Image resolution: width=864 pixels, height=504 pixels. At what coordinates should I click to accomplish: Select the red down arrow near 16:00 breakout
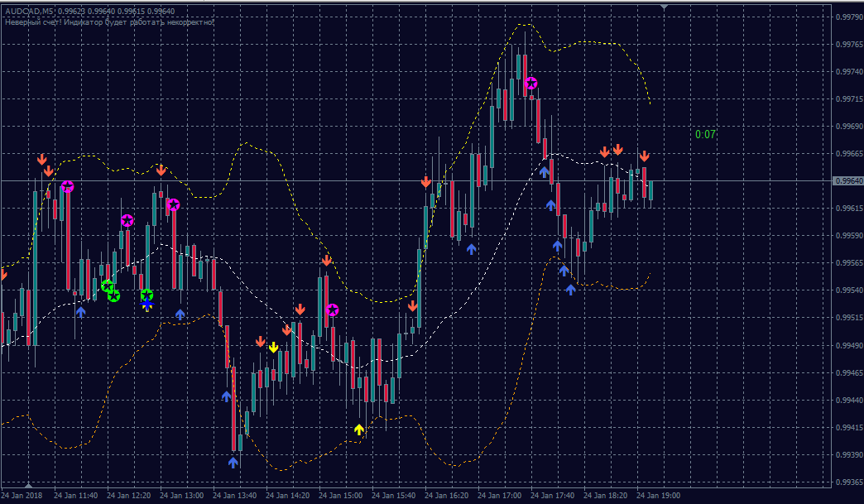[x=425, y=182]
